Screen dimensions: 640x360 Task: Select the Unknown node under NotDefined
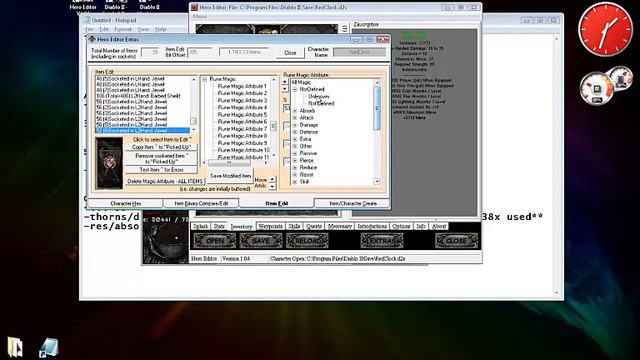tap(318, 96)
